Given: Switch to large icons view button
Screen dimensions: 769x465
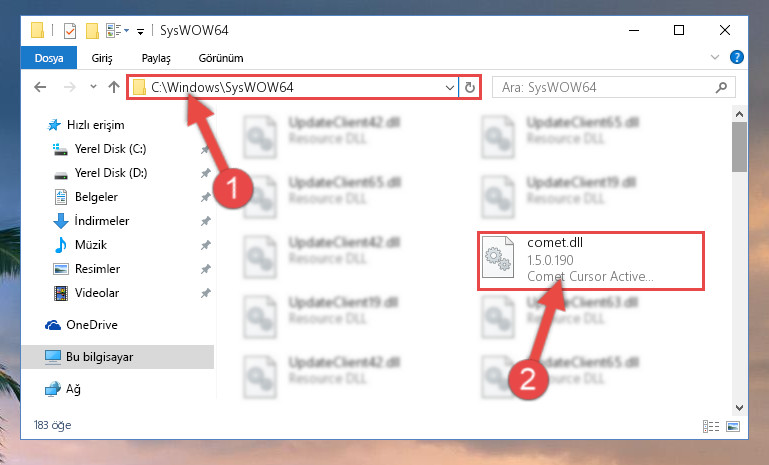Looking at the screenshot, I should tap(733, 426).
